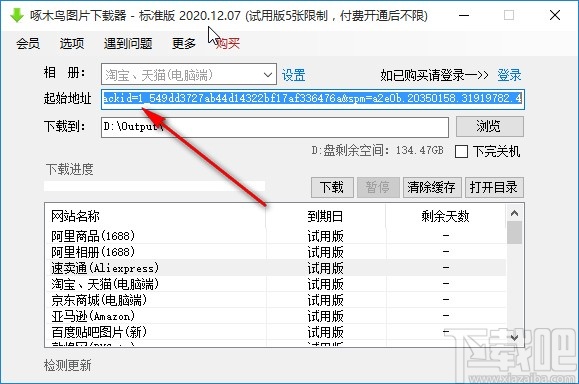Click the 设置 link next to album dropdown

point(294,75)
